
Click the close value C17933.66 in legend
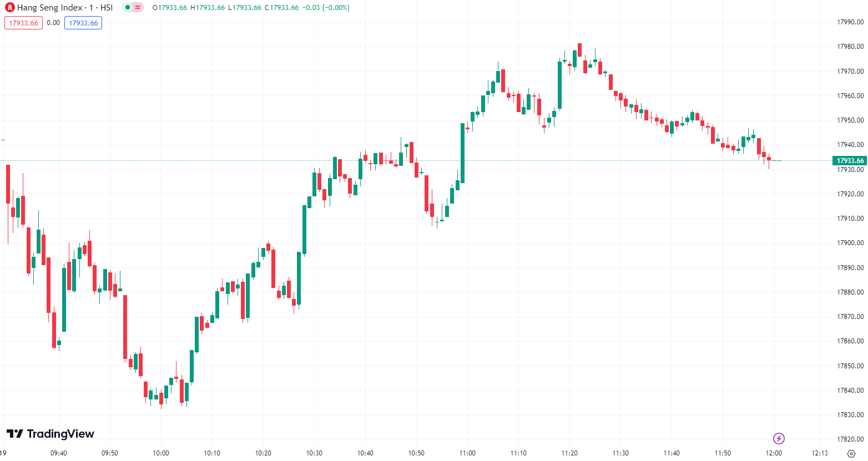281,8
